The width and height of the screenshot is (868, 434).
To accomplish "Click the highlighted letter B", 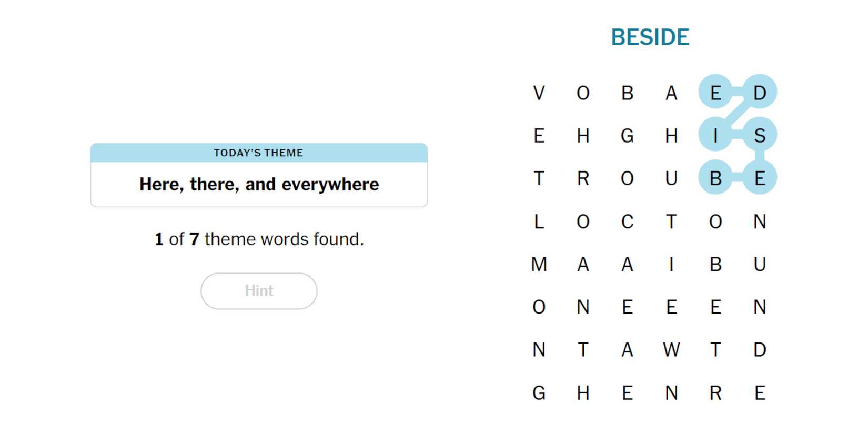I will [x=715, y=178].
